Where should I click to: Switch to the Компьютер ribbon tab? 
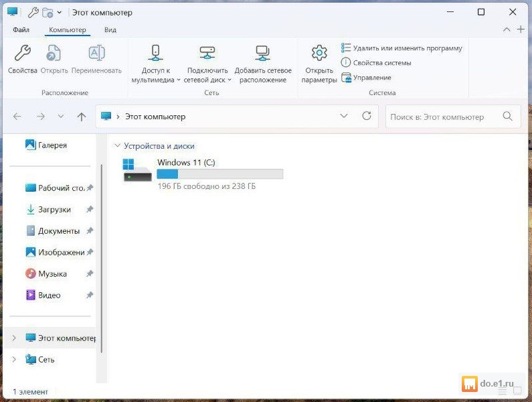pos(68,30)
